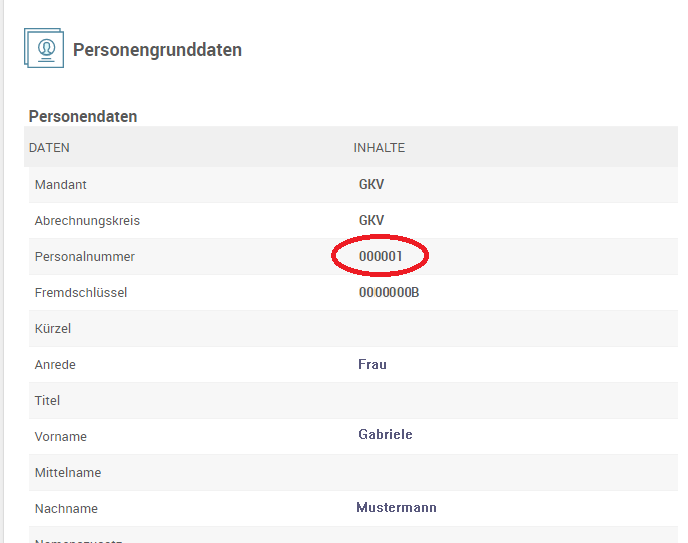Select the Titel row label
This screenshot has width=688, height=543.
[x=48, y=401]
